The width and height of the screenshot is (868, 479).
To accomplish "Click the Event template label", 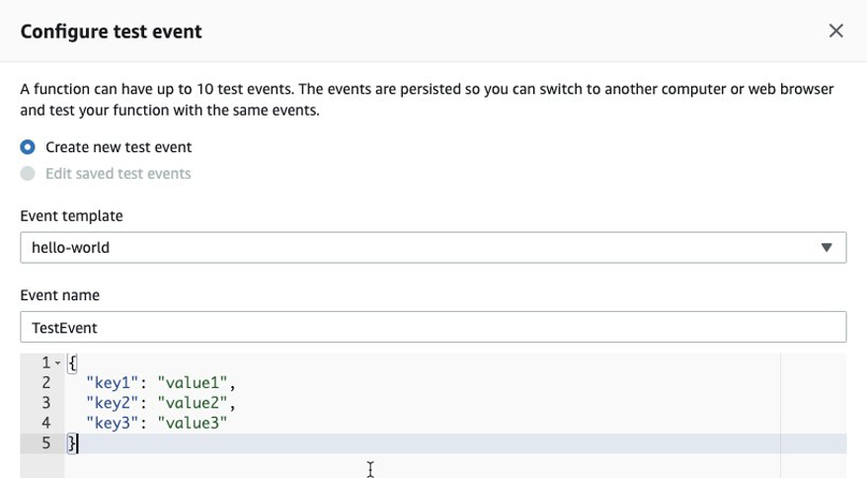I will [71, 216].
